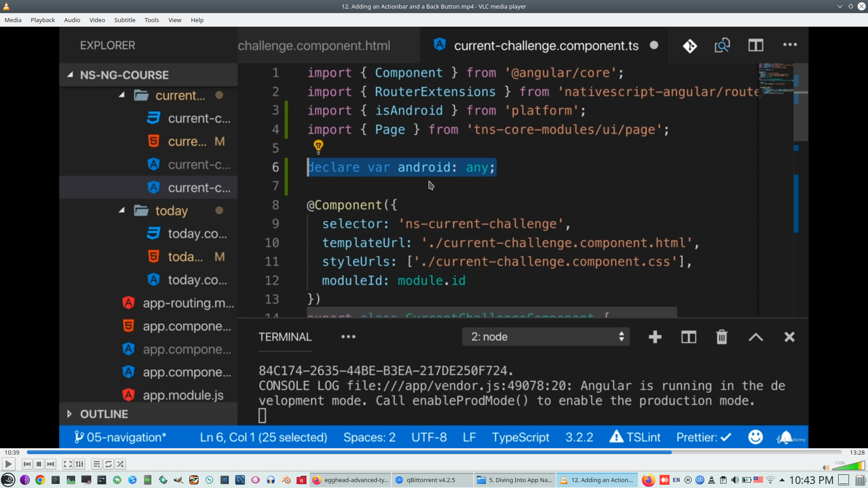The width and height of the screenshot is (868, 488).
Task: Click elapsed time 10:39 label
Action: pyautogui.click(x=12, y=452)
